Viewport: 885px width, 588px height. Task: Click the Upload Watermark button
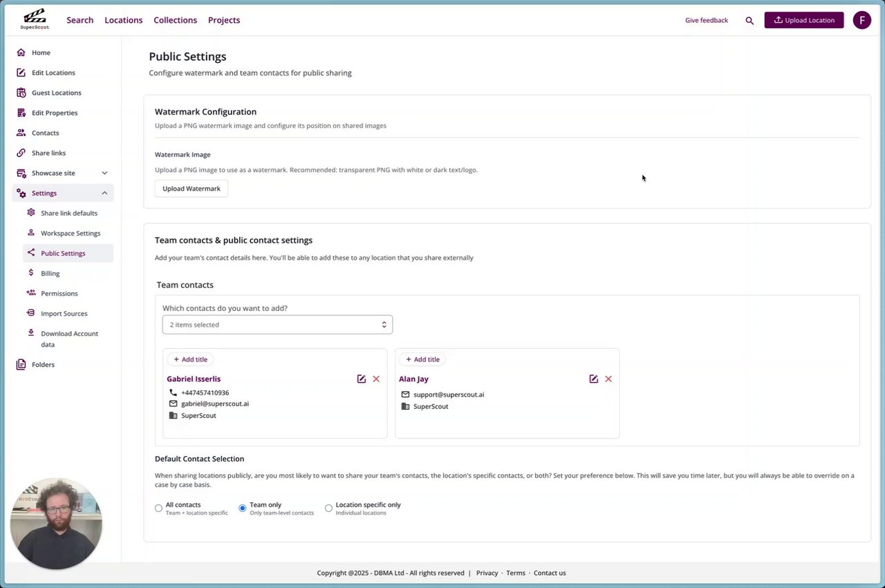click(x=192, y=189)
